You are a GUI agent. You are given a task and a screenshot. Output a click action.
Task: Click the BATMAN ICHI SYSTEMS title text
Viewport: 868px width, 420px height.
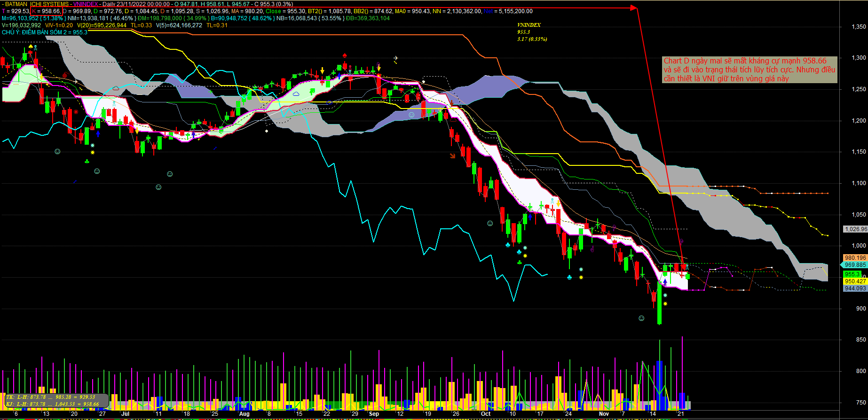[37, 4]
